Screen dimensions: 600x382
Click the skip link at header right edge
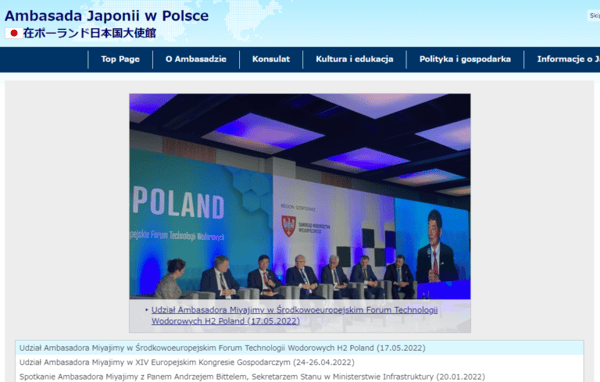[x=594, y=16]
